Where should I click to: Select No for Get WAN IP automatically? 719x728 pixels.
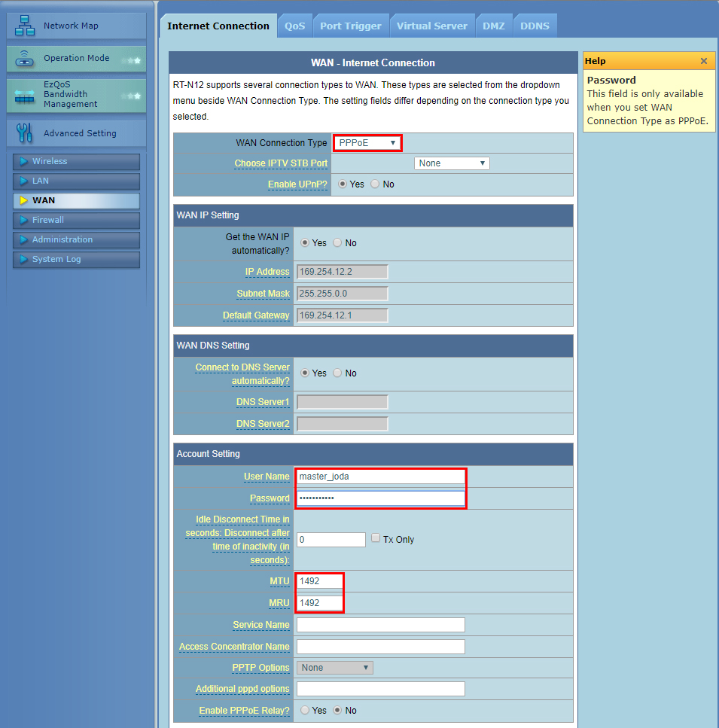(337, 242)
